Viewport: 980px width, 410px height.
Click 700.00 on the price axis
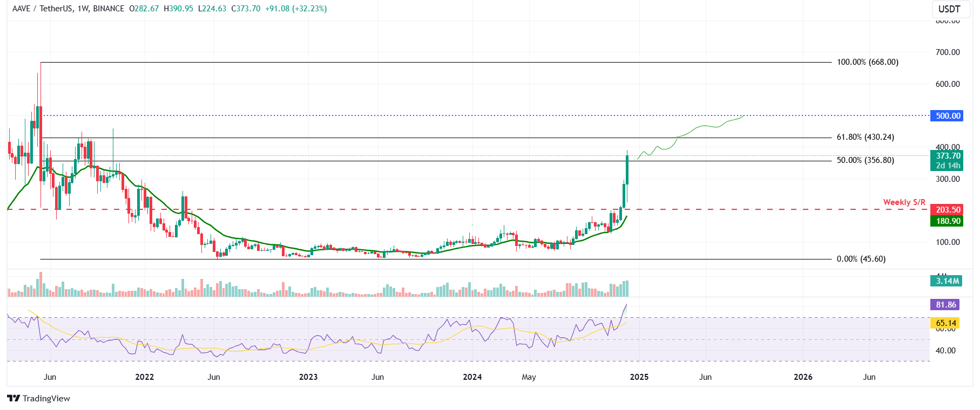coord(948,52)
